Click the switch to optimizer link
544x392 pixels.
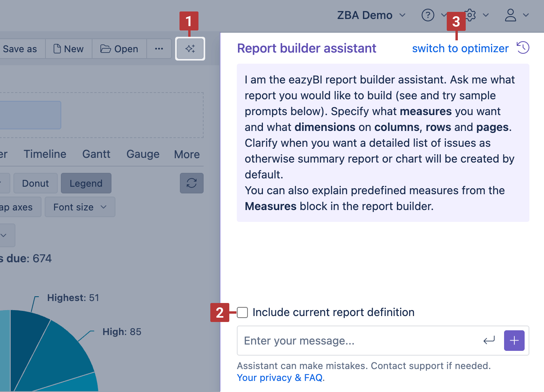(x=460, y=48)
